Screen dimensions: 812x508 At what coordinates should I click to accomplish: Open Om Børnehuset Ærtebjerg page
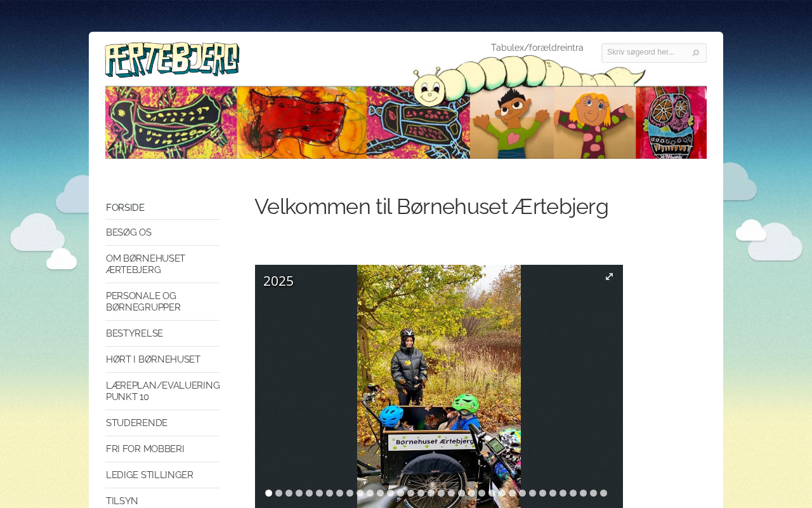coord(145,264)
